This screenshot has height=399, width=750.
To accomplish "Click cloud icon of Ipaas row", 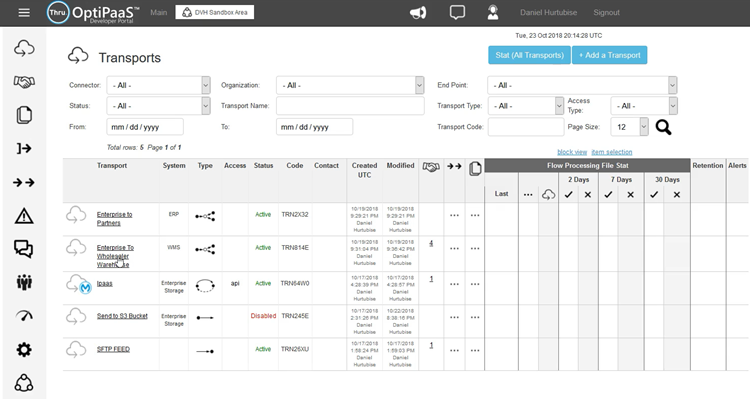I will tap(75, 282).
